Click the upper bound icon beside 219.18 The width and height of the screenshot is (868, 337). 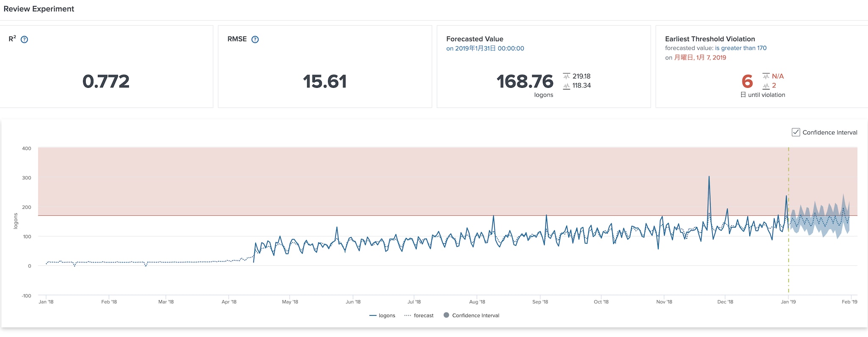pos(566,76)
